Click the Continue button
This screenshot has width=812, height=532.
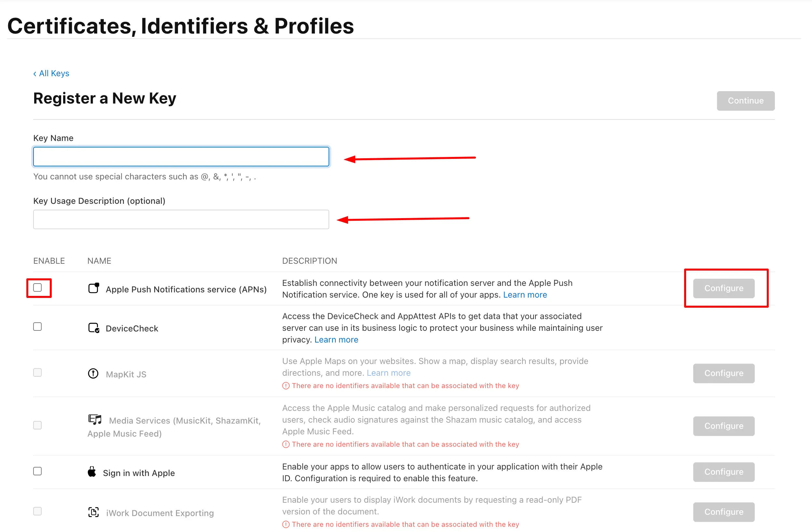[745, 101]
